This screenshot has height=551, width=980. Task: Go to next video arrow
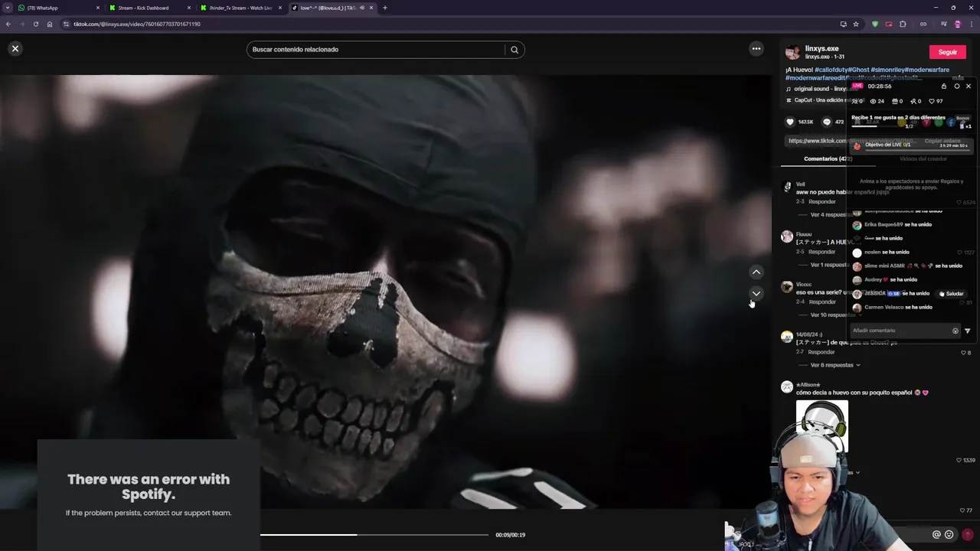coord(756,293)
